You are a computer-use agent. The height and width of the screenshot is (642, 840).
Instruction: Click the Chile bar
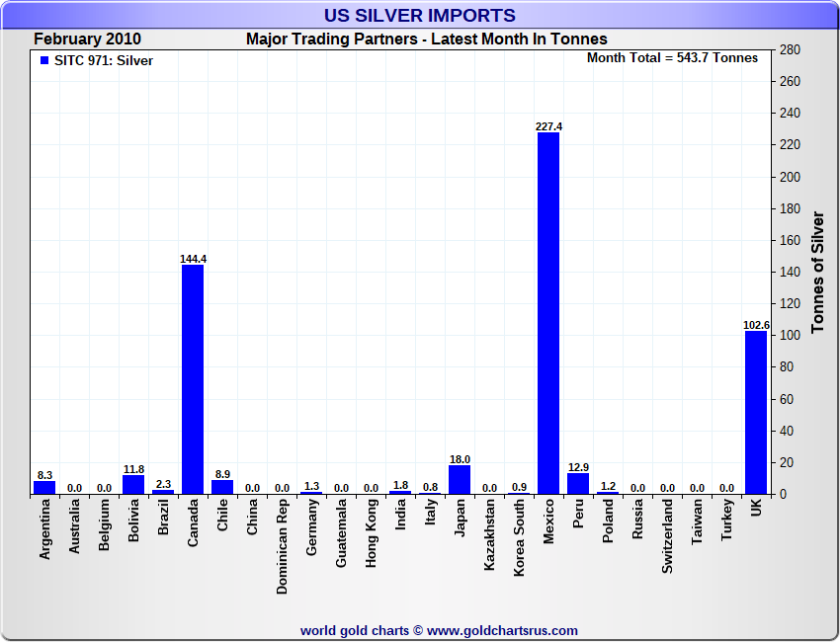click(x=222, y=486)
